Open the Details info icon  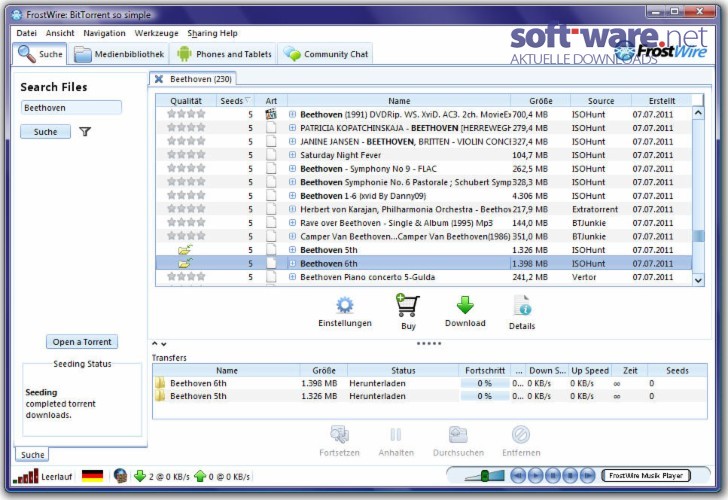[522, 306]
